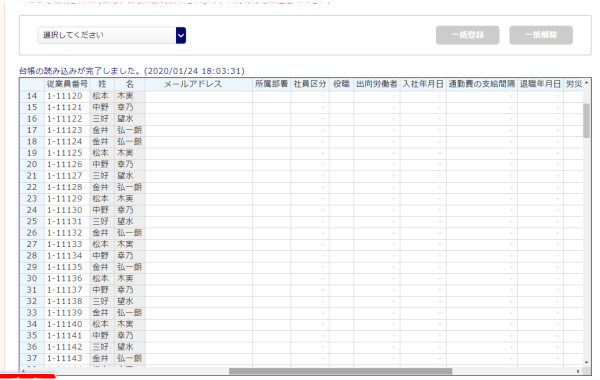Viewport: 600px width, 380px height.
Task: Open the 選択してください dropdown
Action: point(112,35)
